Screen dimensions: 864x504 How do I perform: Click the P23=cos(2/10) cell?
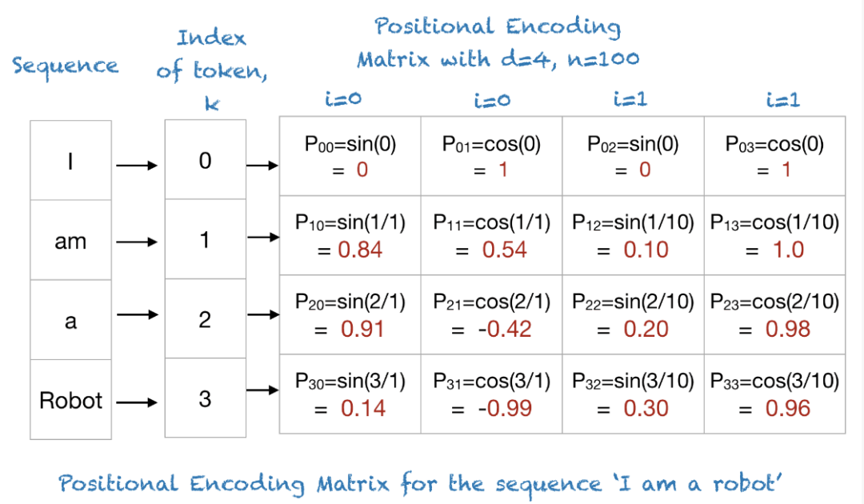coord(774,315)
